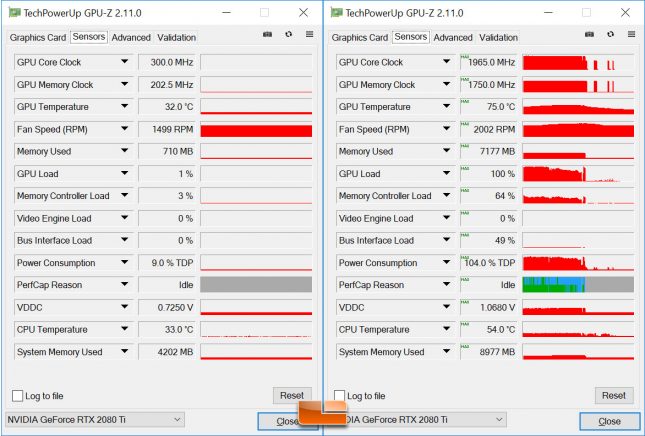Select Sensors tab in left window
The height and width of the screenshot is (436, 645).
(x=89, y=37)
